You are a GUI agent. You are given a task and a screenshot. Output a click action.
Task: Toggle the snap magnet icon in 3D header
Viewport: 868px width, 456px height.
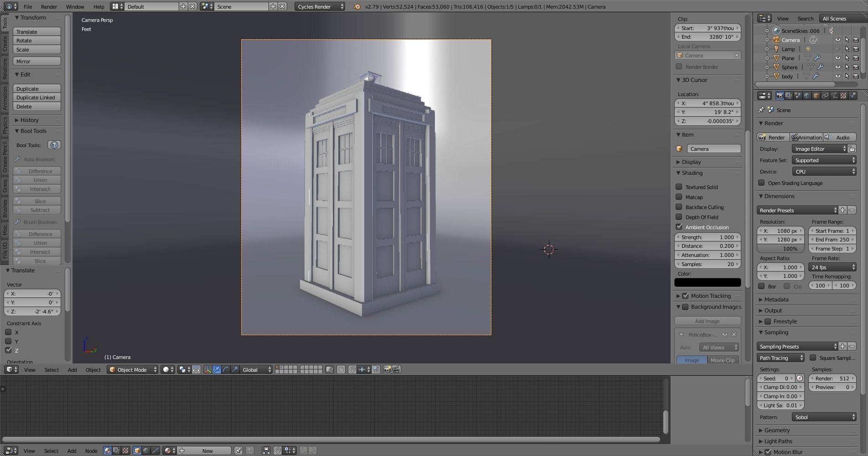tap(352, 369)
